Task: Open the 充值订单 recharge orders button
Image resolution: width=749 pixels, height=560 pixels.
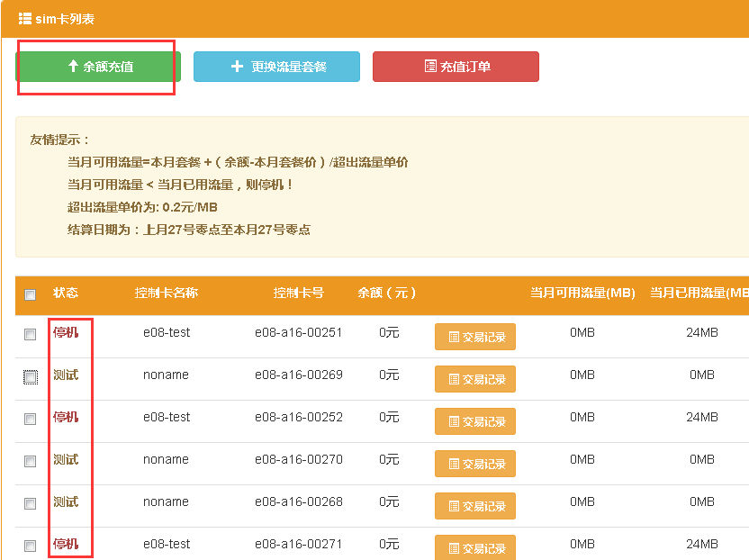Action: [x=456, y=67]
